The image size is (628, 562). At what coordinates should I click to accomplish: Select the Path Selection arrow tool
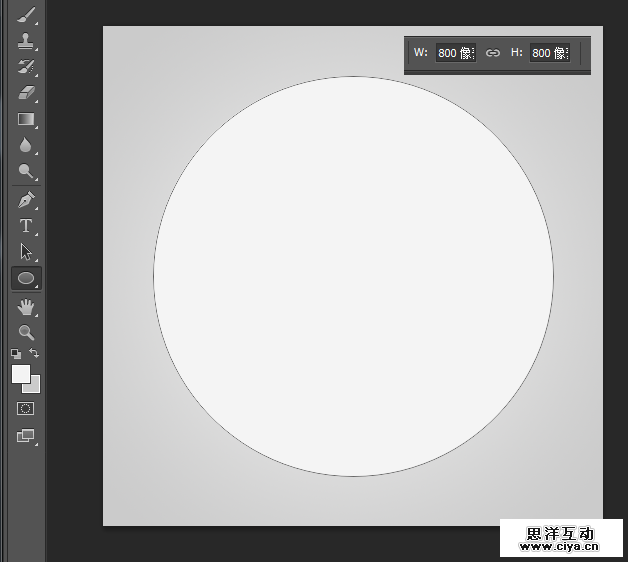tap(26, 252)
